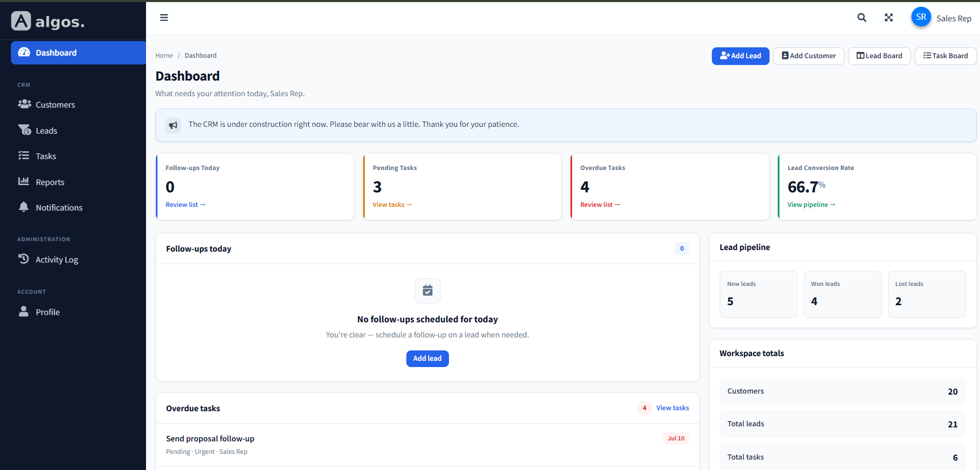The width and height of the screenshot is (980, 470).
Task: Open the Tasks menu label
Action: coord(46,156)
